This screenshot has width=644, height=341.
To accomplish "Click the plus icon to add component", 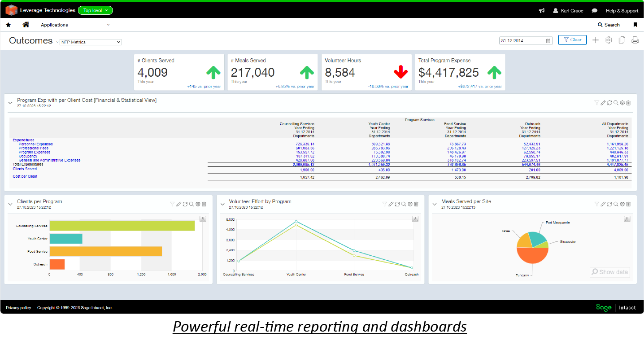I will pyautogui.click(x=595, y=40).
